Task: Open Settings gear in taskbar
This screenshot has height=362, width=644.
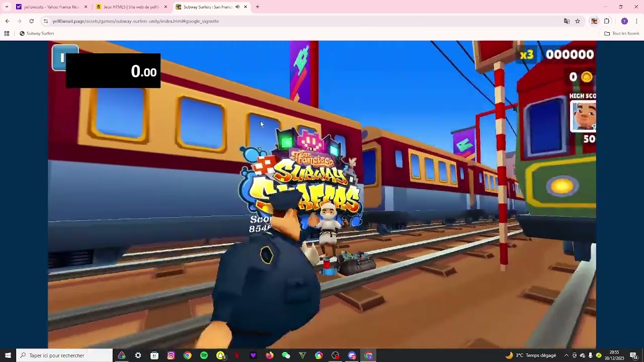Action: 138,355
